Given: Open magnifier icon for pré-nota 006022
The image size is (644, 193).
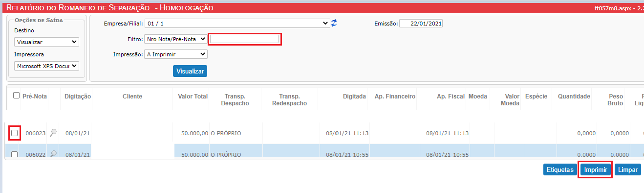Looking at the screenshot, I should 53,154.
